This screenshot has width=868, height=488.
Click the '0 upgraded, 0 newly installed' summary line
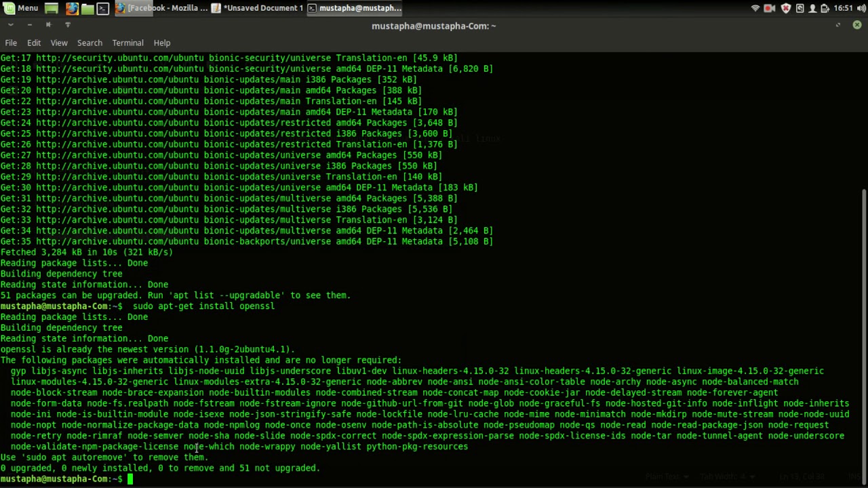point(160,468)
